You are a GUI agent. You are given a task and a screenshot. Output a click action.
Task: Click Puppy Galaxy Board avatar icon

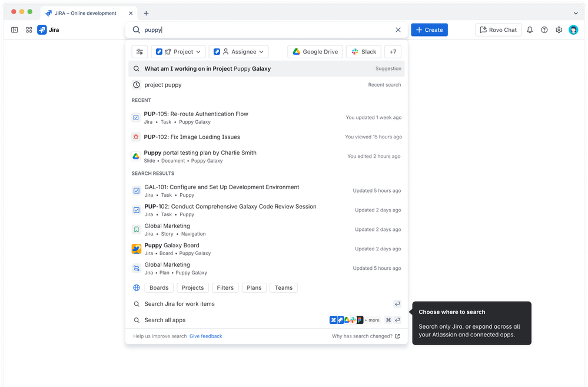click(x=137, y=249)
